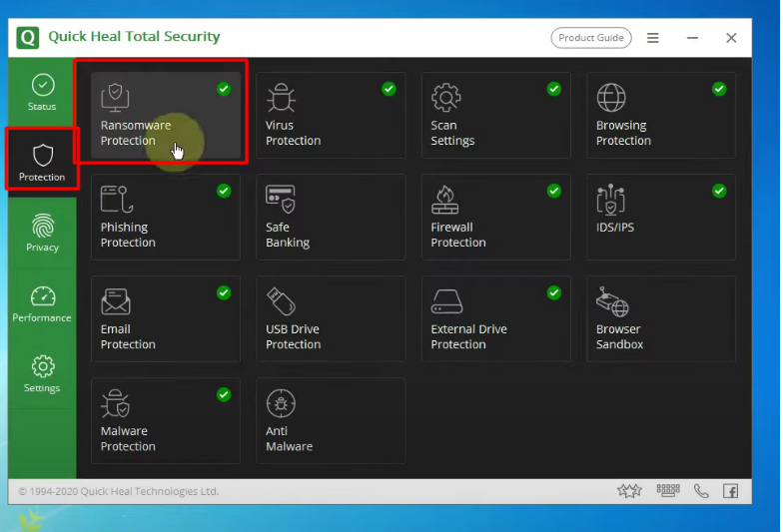
Task: Toggle Malware Protection green check status
Action: (x=224, y=395)
